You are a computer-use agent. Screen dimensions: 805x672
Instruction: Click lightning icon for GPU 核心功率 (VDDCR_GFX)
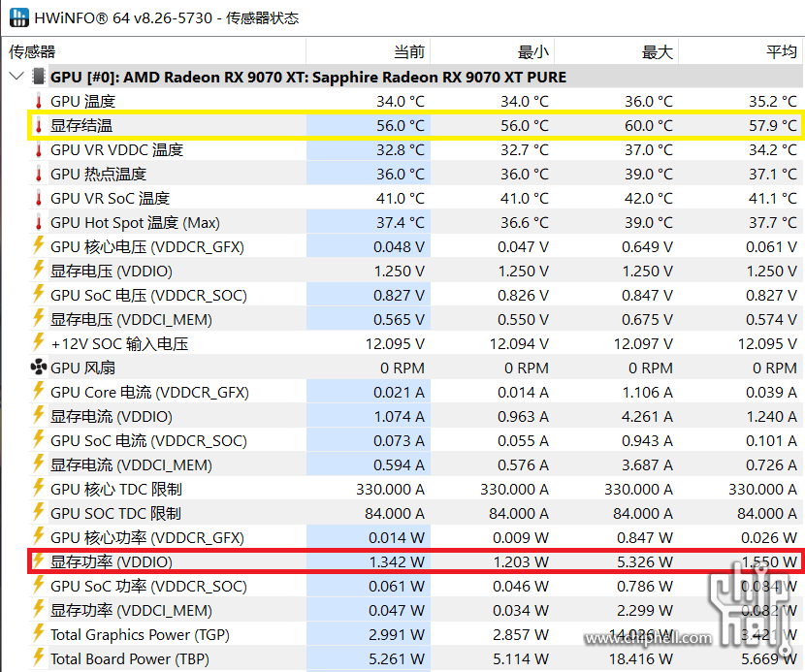[38, 536]
